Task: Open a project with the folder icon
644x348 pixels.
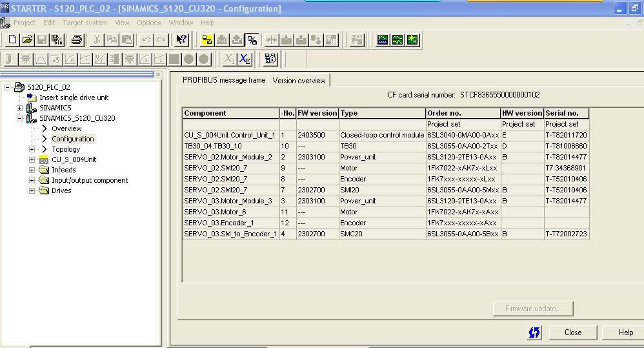Action: point(28,40)
